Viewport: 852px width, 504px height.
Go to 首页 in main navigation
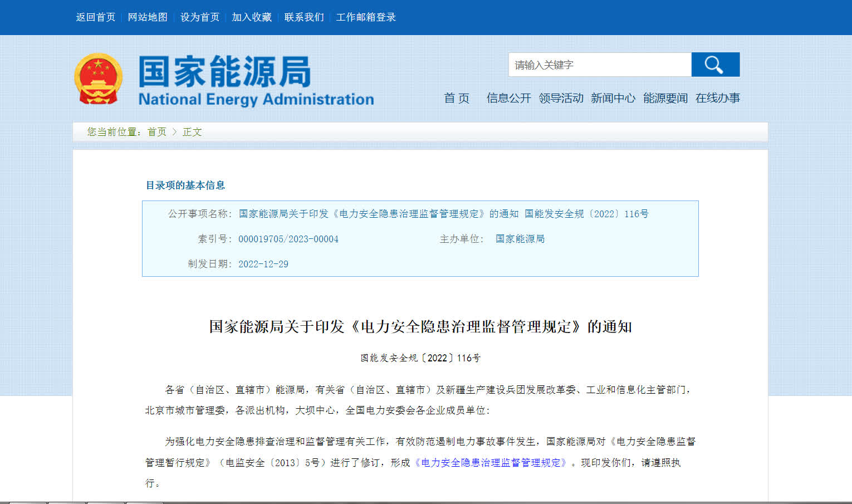(x=457, y=98)
